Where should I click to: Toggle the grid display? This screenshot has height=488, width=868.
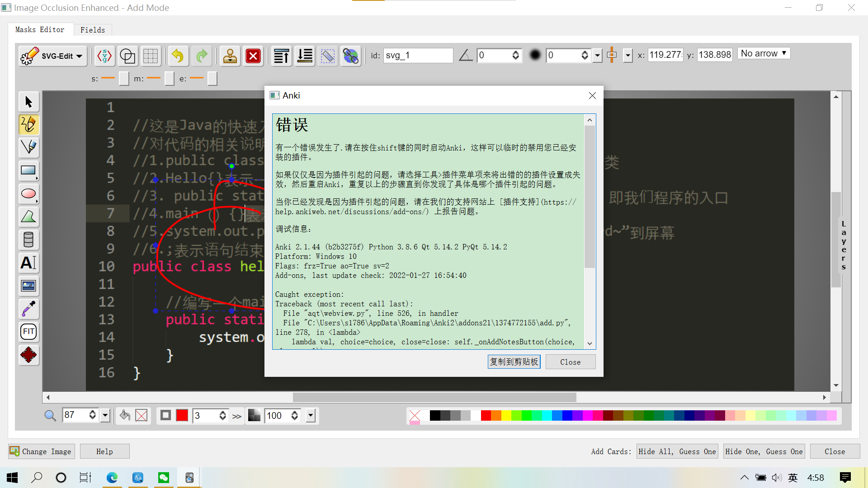(151, 56)
